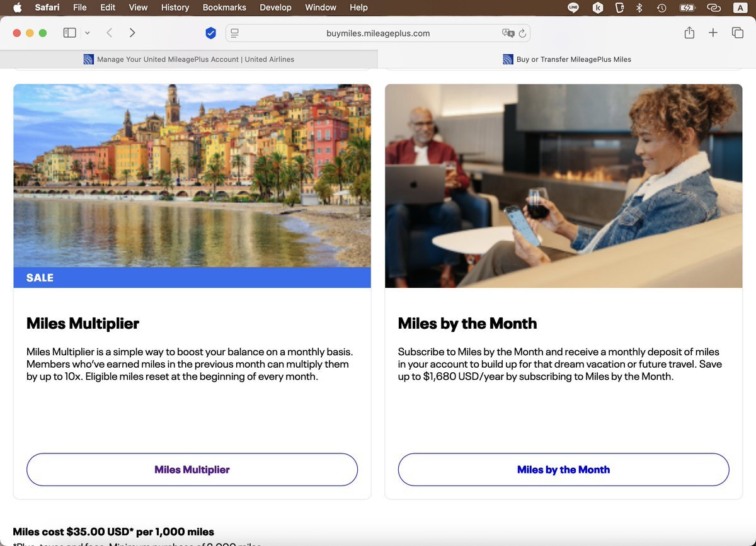The height and width of the screenshot is (546, 756).
Task: Go back to the previous page
Action: click(109, 33)
